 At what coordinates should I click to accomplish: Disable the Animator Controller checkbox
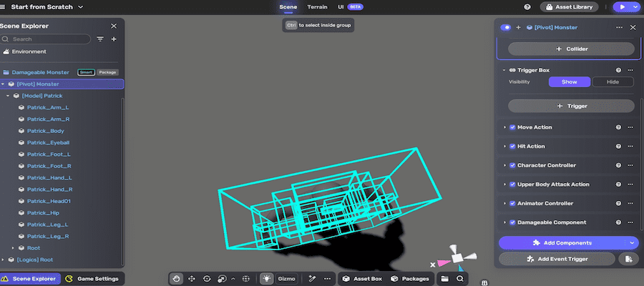tap(512, 203)
